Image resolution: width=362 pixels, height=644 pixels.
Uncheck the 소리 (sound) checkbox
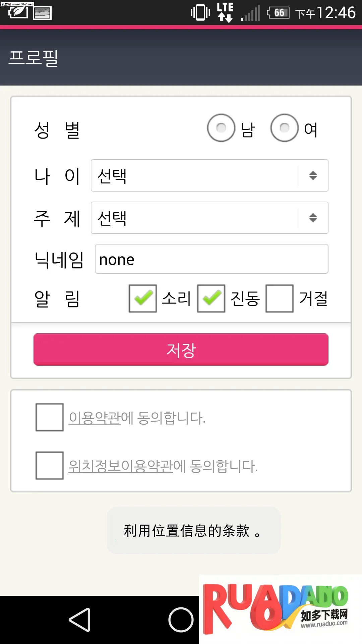(143, 299)
